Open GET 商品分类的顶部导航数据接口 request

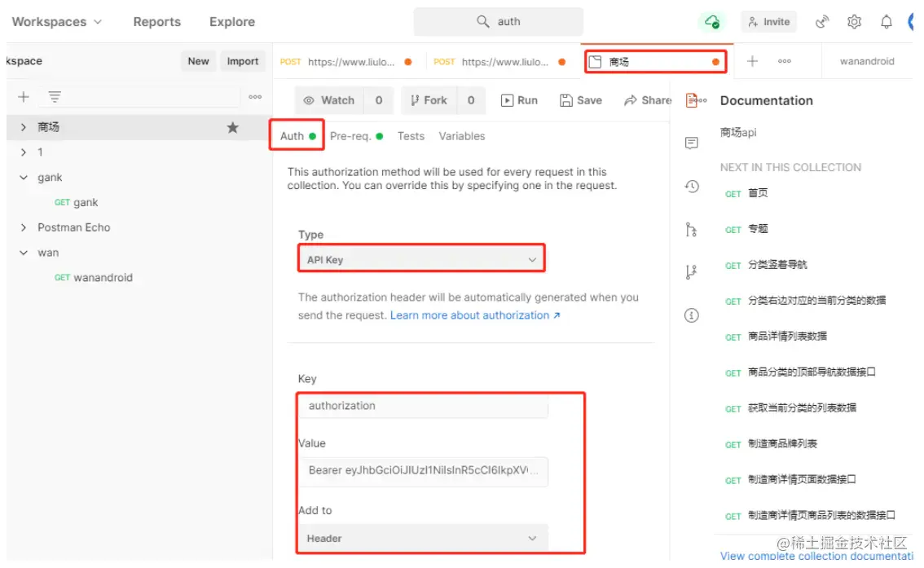[x=800, y=372]
